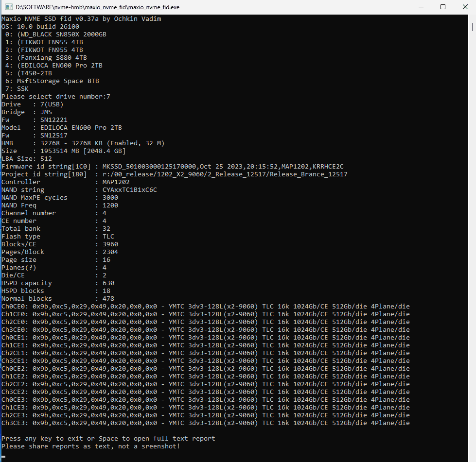Viewport: 476px width, 462px height.
Task: Maximize the maxio_nvme_fid console window
Action: (443, 7)
